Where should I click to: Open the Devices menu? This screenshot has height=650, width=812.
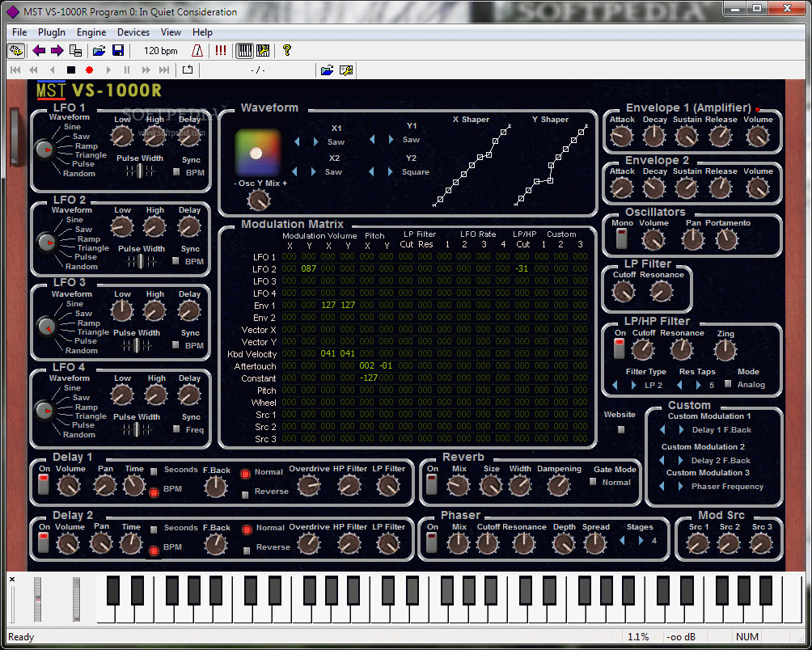(133, 32)
